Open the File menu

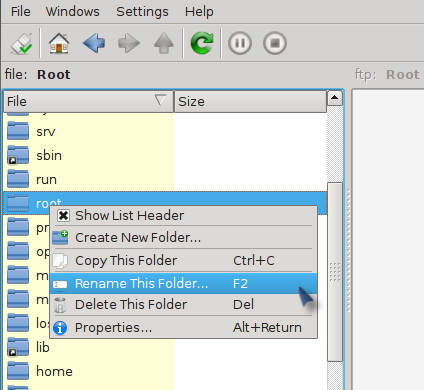click(x=21, y=12)
